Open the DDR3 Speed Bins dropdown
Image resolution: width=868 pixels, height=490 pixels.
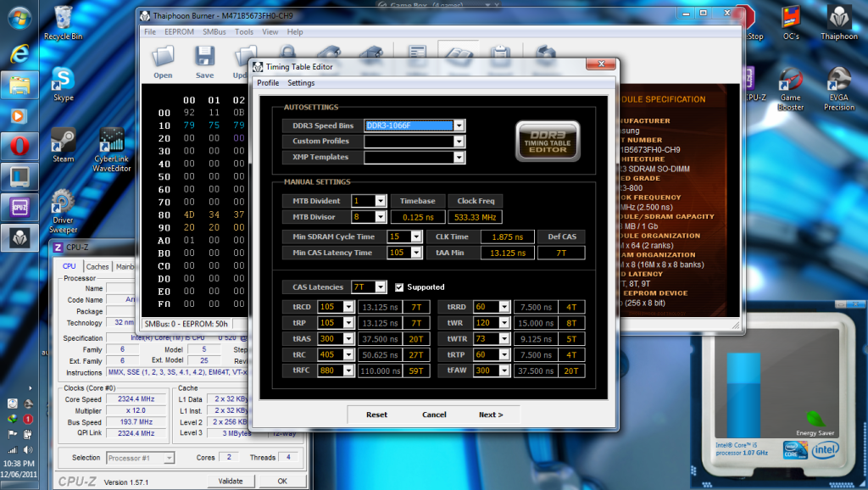click(459, 125)
